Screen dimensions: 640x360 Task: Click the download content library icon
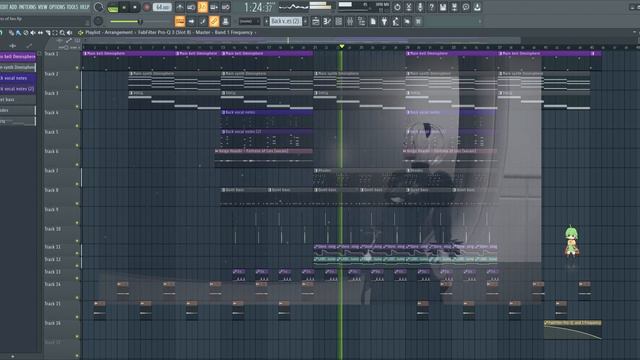point(477,7)
